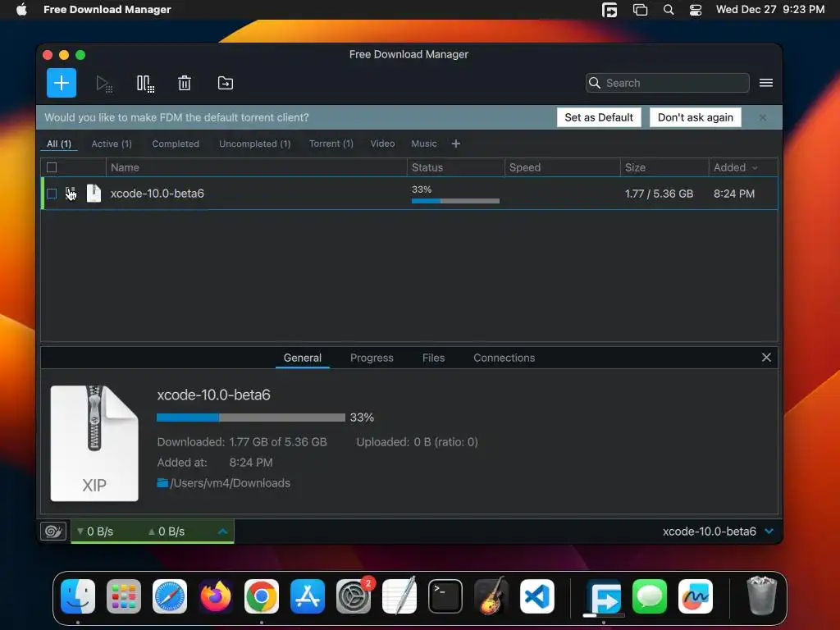
Task: Click the XIP archive thumbnail
Action: point(94,443)
